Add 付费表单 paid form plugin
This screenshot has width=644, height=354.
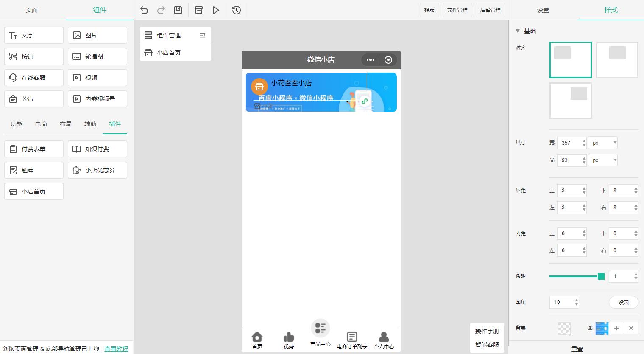click(x=34, y=149)
